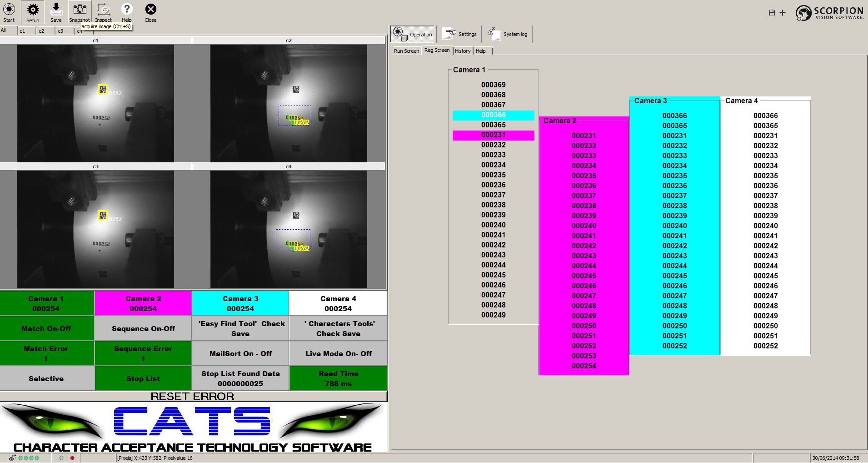
Task: Select 000240 in Camera 2 list
Action: [584, 226]
